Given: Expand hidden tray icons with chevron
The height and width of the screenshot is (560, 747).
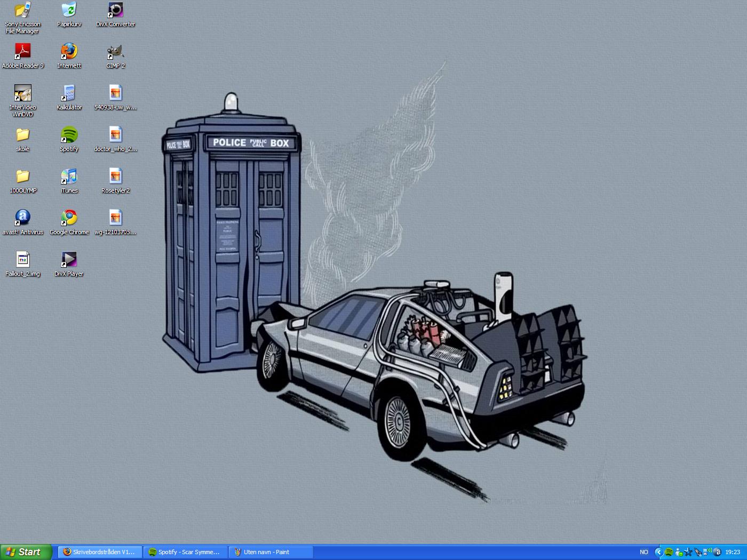Looking at the screenshot, I should click(x=659, y=552).
